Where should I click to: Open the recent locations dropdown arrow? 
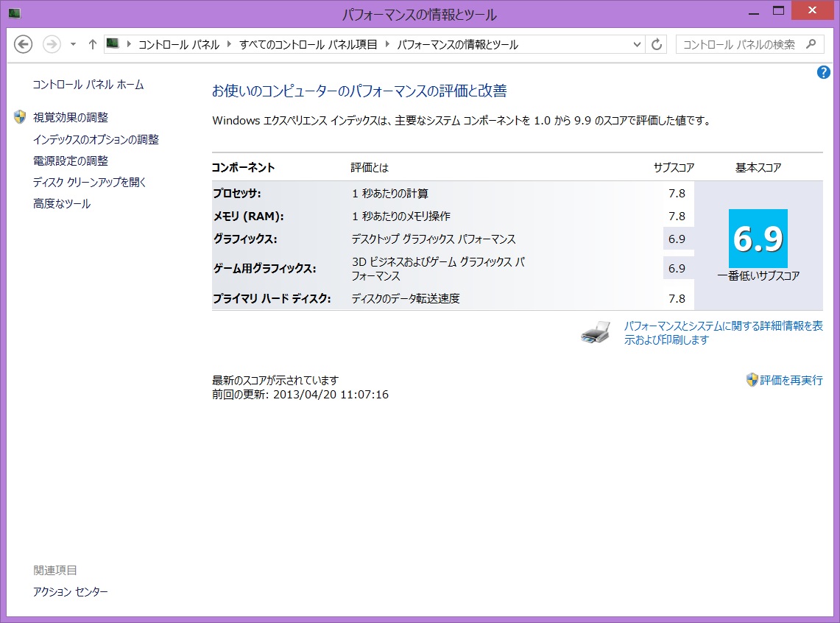click(x=73, y=44)
